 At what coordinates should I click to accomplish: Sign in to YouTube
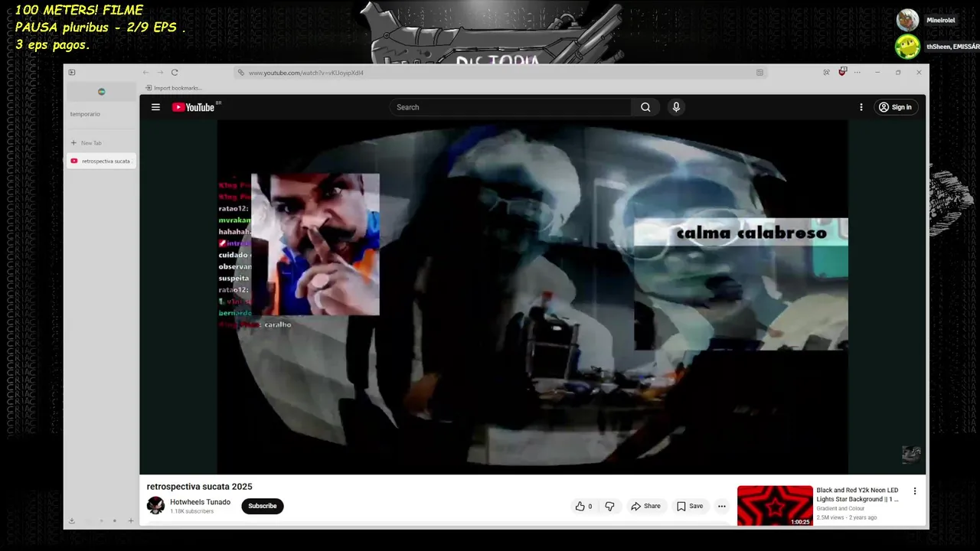[895, 107]
